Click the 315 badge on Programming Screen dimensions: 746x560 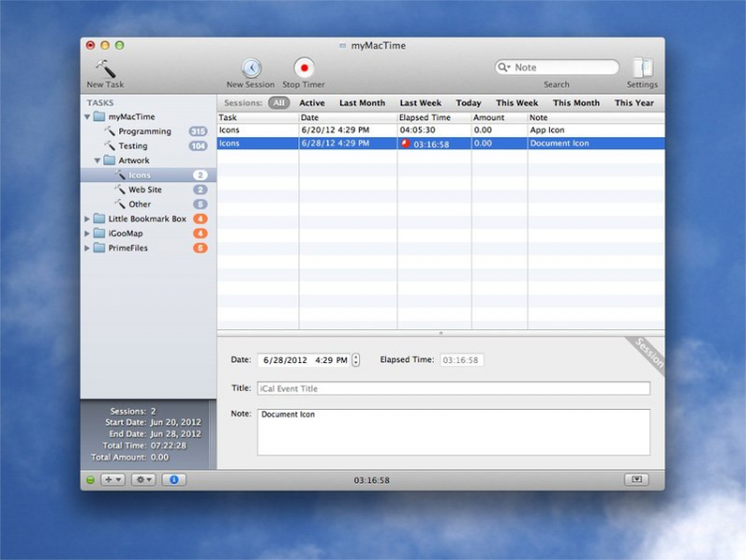[x=198, y=131]
